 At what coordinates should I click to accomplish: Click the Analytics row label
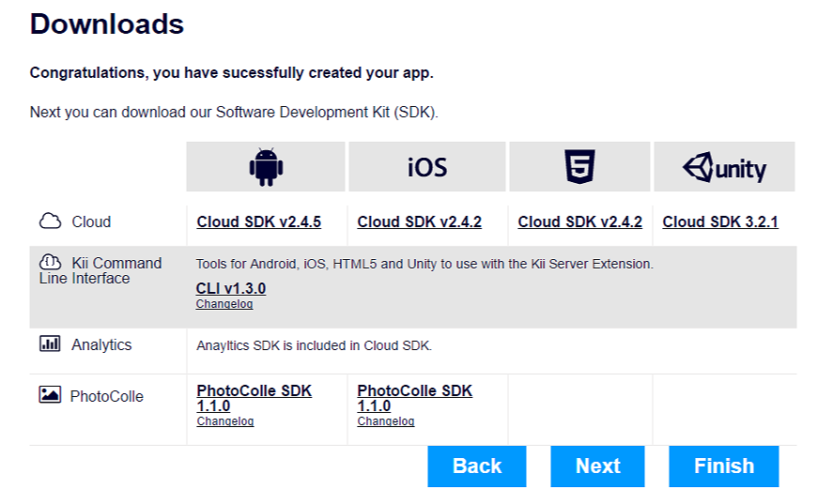tap(101, 344)
